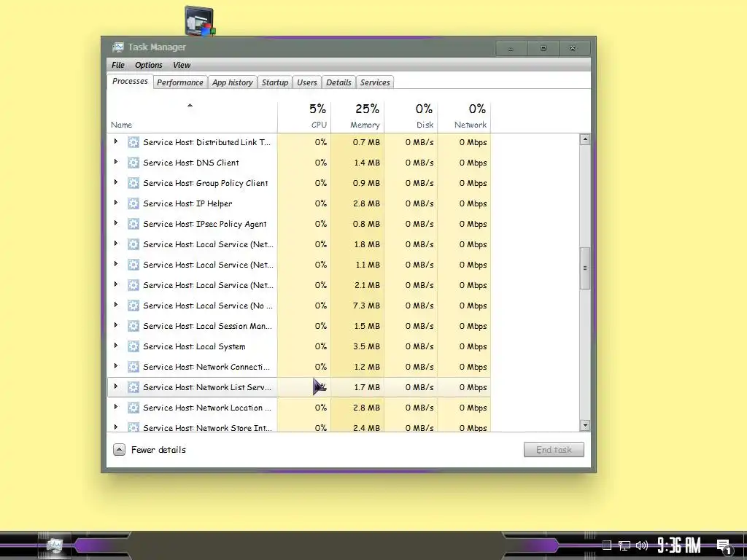Click gear icon of Service Host: Distributed Link T...
Image resolution: width=747 pixels, height=560 pixels.
pyautogui.click(x=133, y=142)
